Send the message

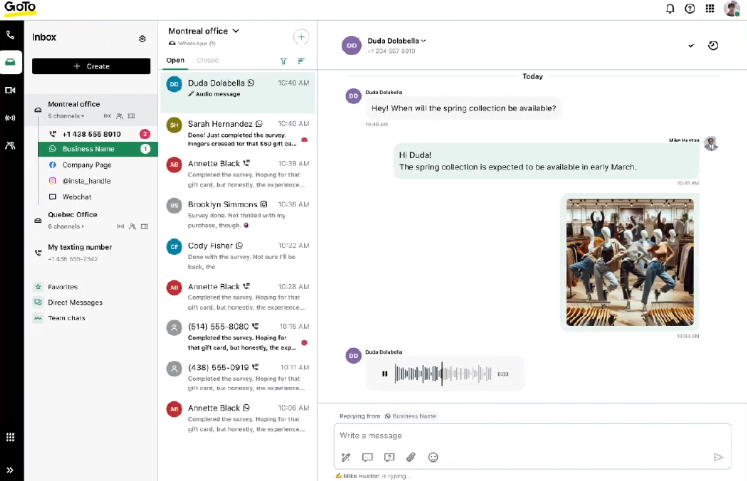[x=718, y=458]
